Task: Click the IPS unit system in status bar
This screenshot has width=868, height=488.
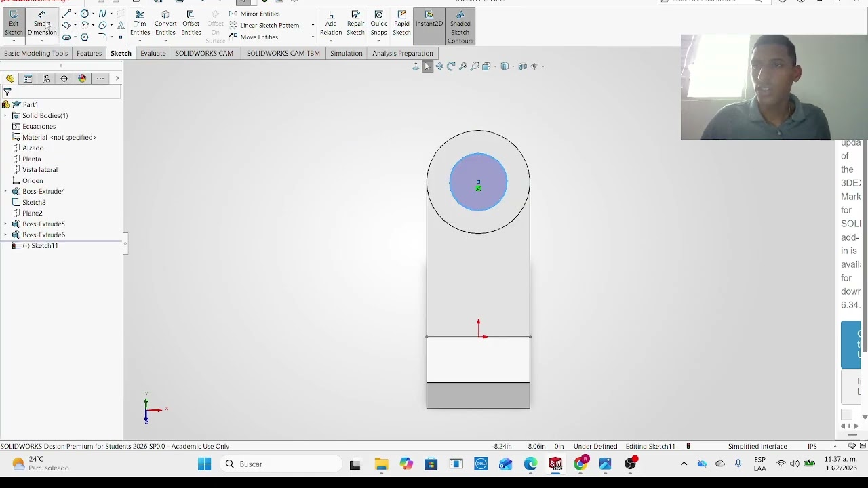Action: (812, 447)
